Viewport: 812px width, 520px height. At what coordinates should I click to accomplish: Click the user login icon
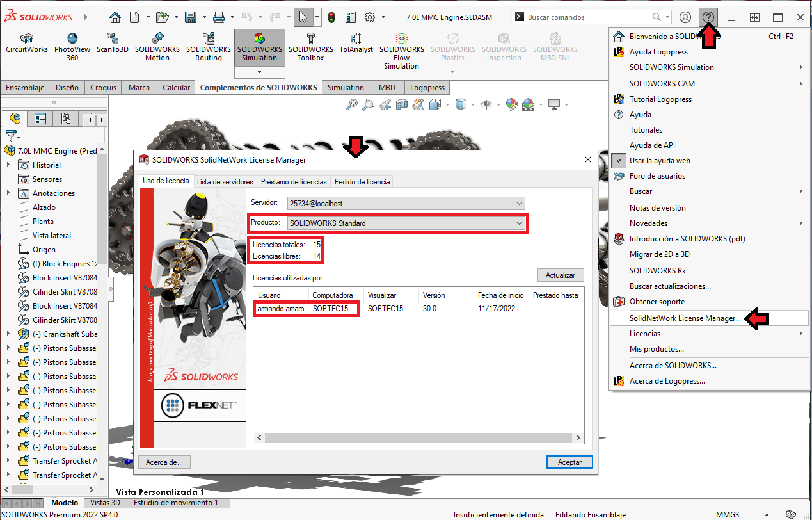[x=685, y=17]
